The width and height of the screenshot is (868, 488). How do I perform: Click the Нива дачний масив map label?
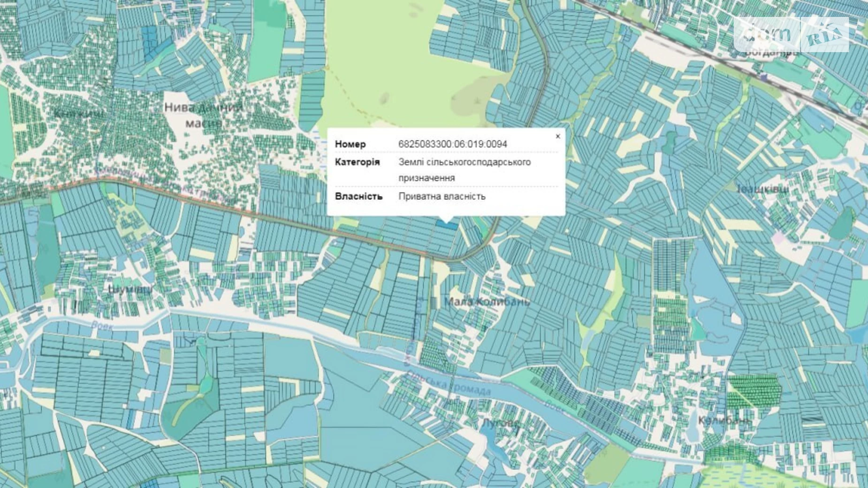click(x=204, y=115)
